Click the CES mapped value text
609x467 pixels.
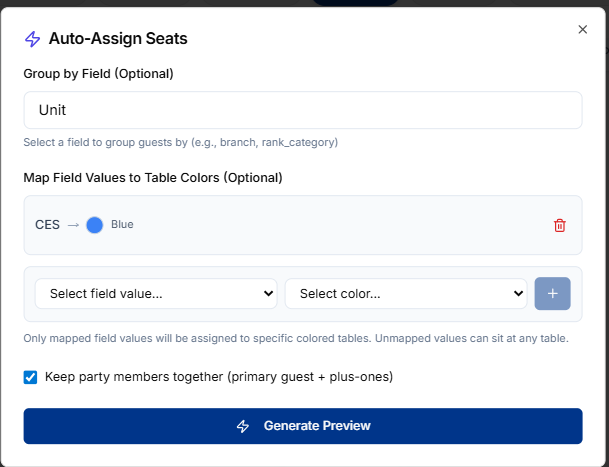coord(47,225)
